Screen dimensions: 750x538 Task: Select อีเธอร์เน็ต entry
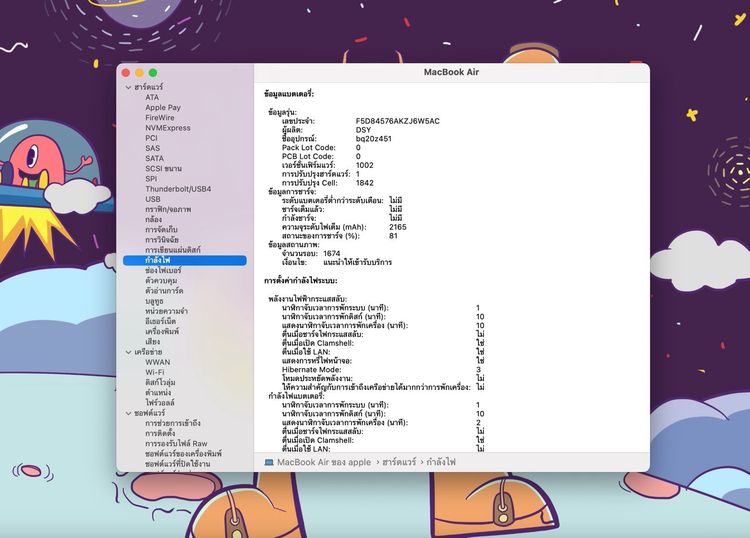tap(161, 321)
